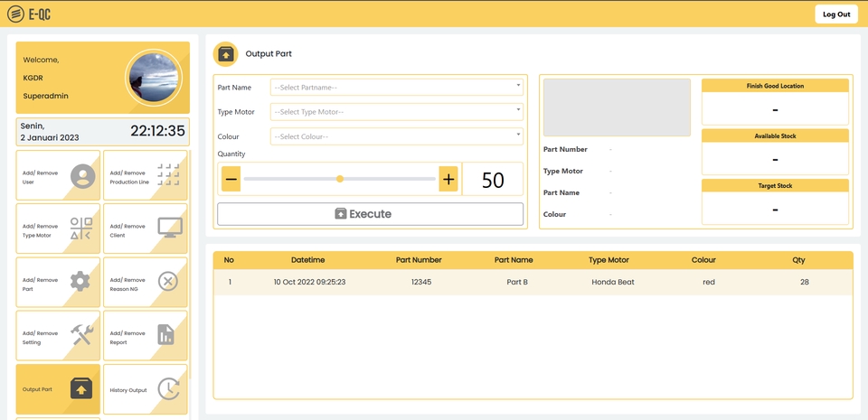Viewport: 868px width, 420px height.
Task: Click the 'Part B' cell
Action: pos(517,282)
